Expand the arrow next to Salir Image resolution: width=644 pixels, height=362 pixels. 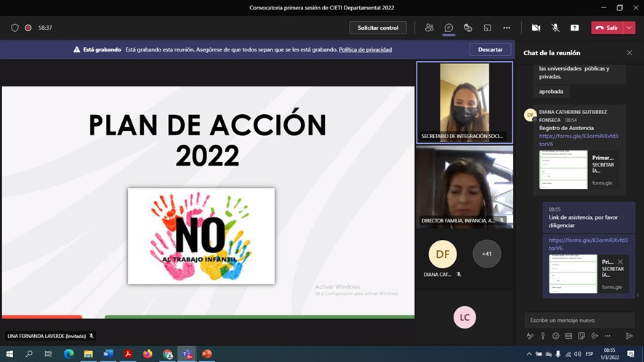[x=629, y=28]
